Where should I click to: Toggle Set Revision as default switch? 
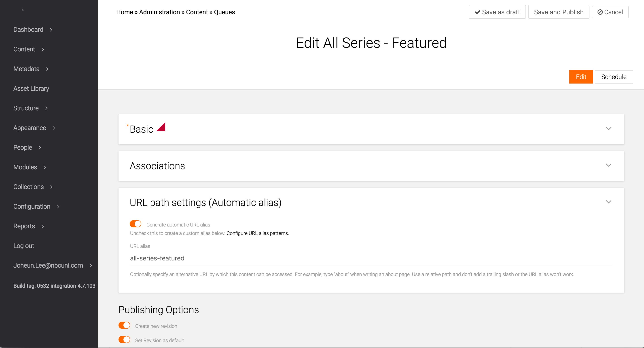124,340
